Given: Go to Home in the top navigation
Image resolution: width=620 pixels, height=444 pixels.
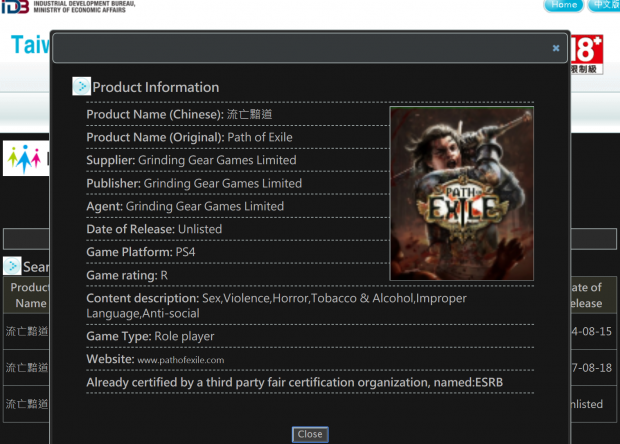Looking at the screenshot, I should point(563,5).
